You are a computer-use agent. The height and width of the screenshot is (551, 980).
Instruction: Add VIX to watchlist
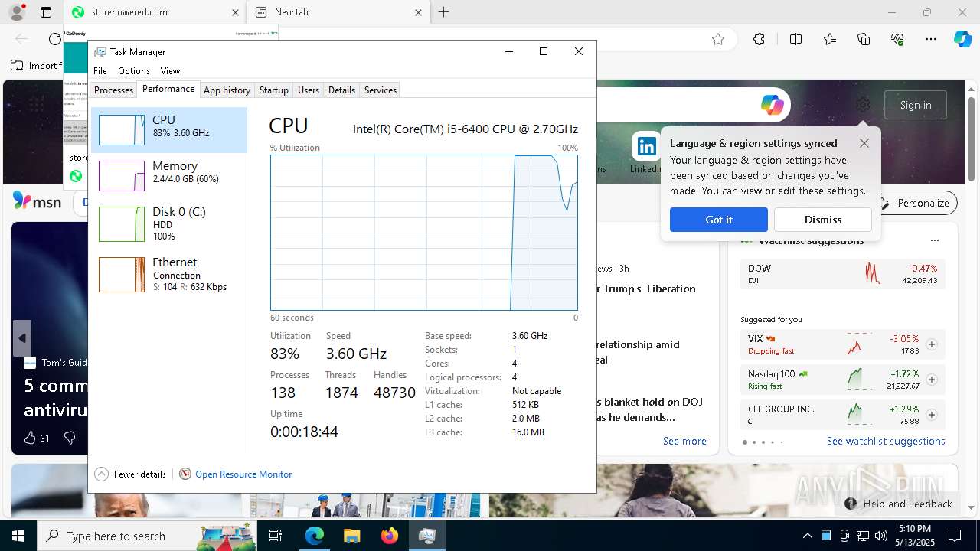coord(932,344)
